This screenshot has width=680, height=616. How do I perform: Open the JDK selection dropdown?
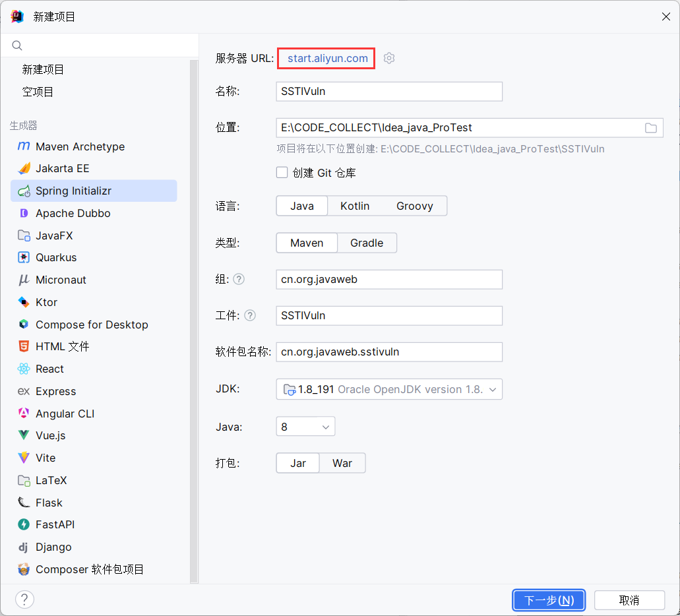coord(389,389)
